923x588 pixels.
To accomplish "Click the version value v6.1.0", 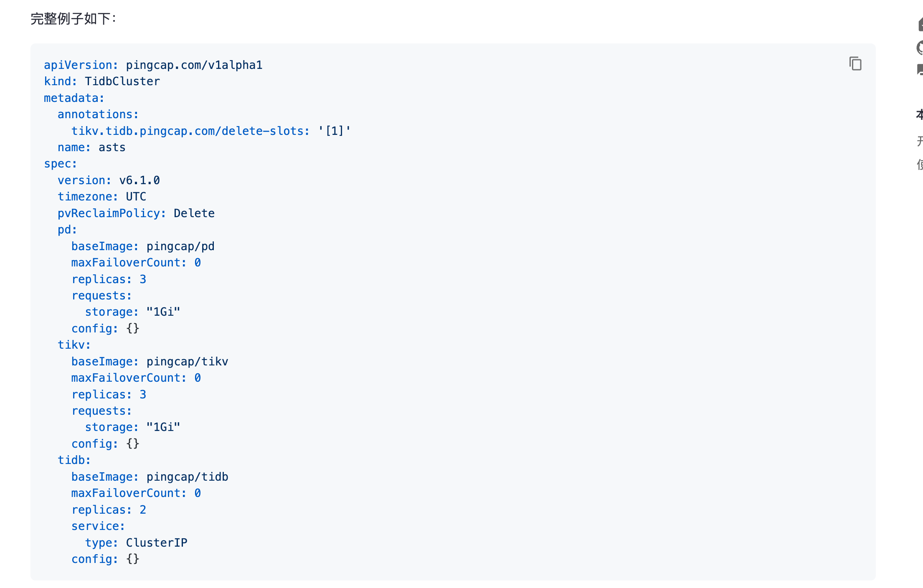I will pos(139,180).
